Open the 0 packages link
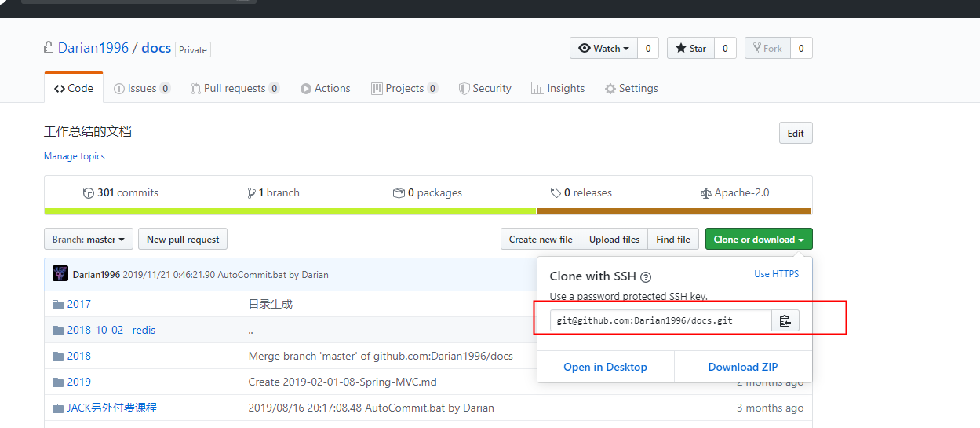Viewport: 980px width, 428px height. [x=428, y=192]
